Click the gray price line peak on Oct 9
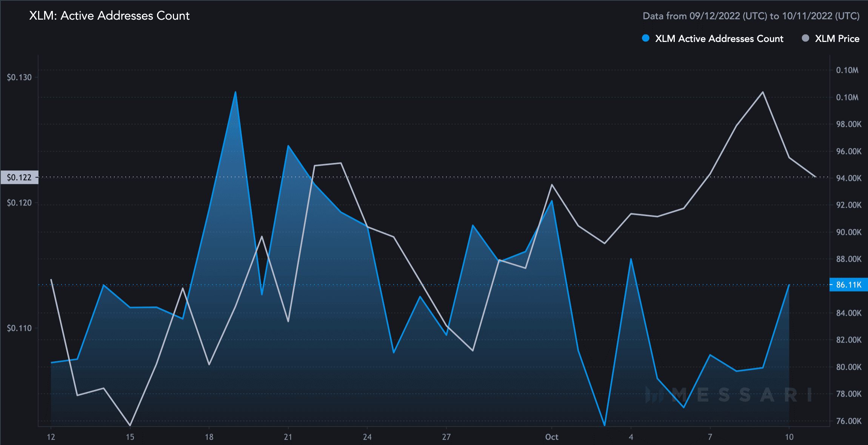 coord(763,92)
